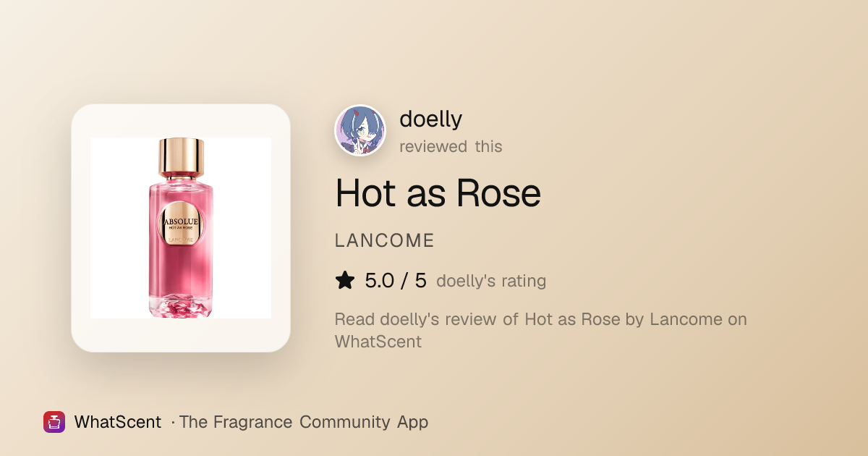Click the reviewed this text
The image size is (868, 456).
click(451, 146)
